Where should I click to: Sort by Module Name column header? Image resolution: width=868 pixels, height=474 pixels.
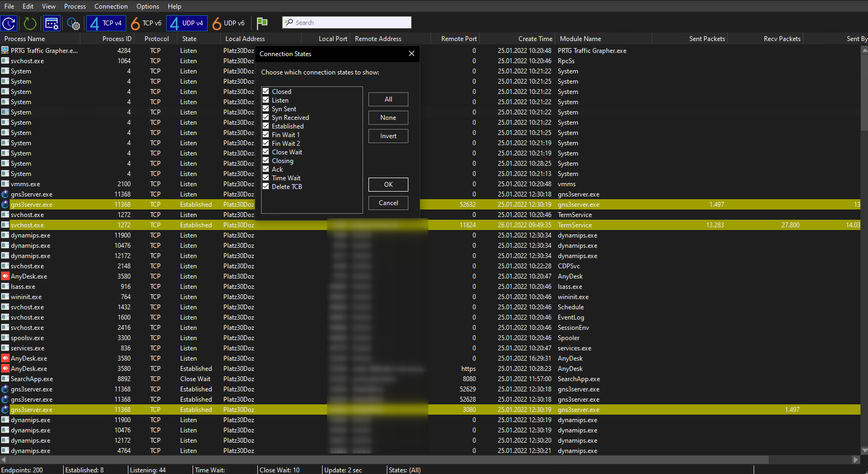point(604,39)
